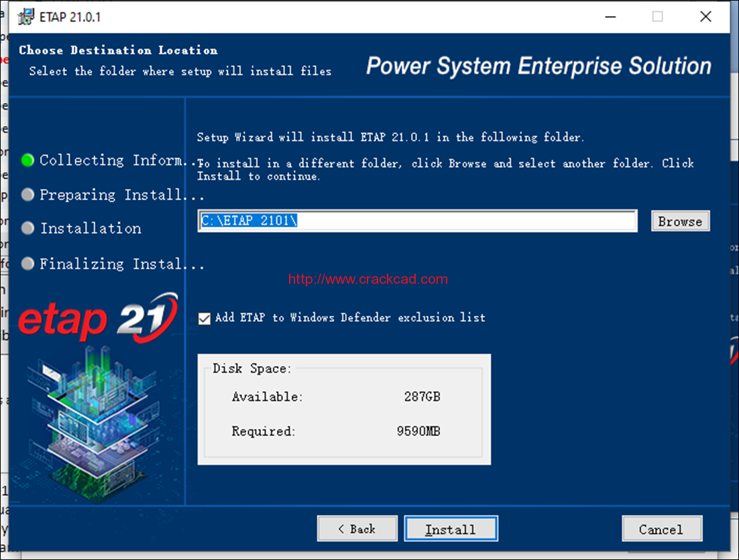Go back with the Back button
Screen dimensions: 739x560
pos(357,528)
